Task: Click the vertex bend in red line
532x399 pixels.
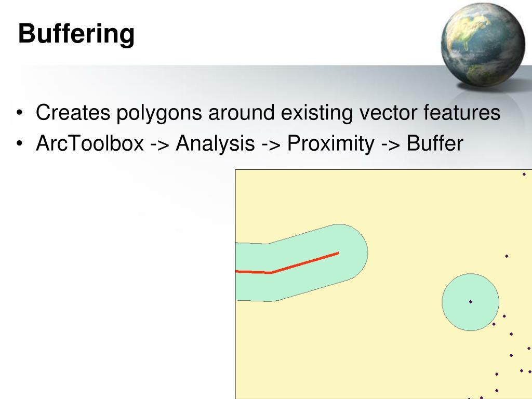Action: tap(271, 273)
